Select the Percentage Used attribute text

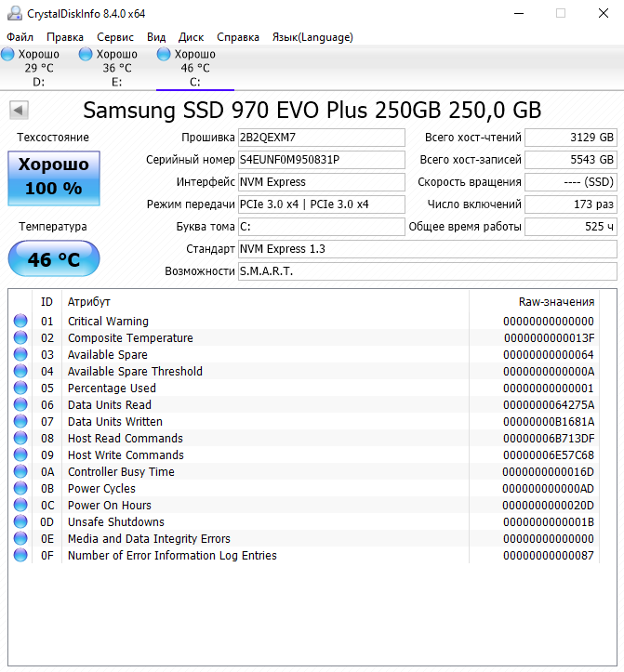tap(112, 388)
